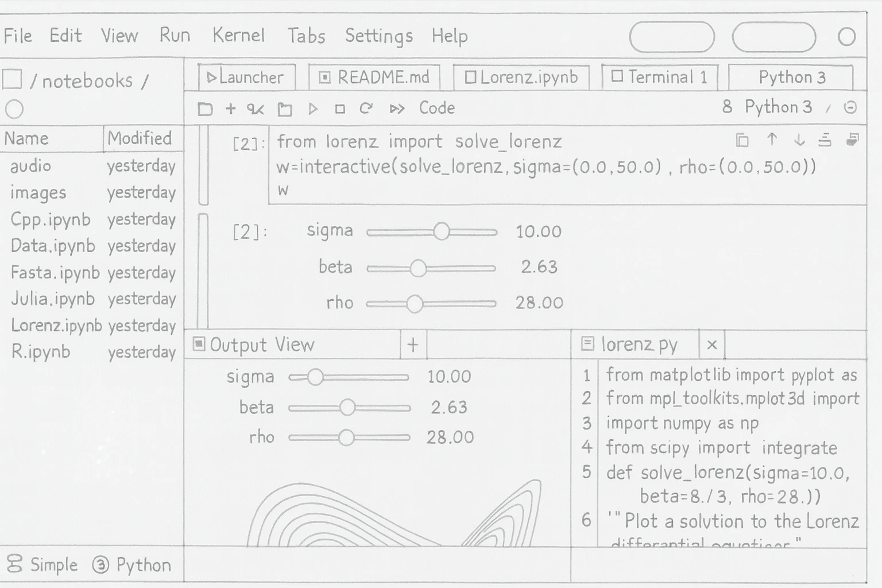Save the notebook using the save icon

coord(205,108)
